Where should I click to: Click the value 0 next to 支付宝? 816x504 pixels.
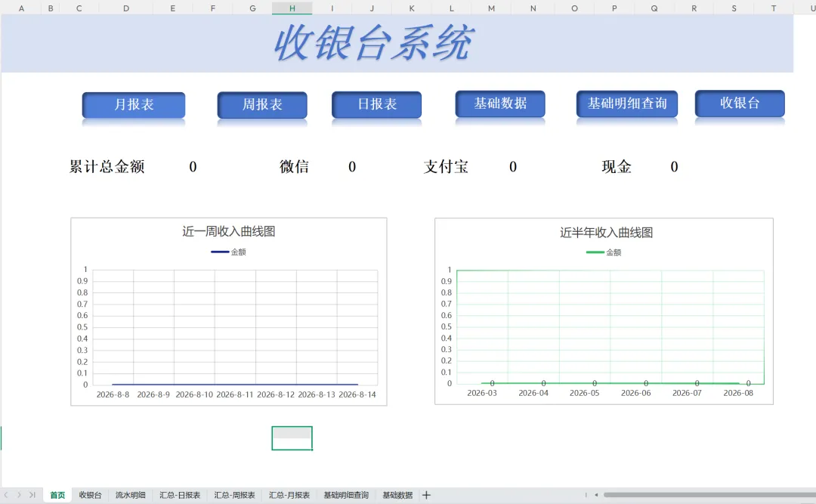pyautogui.click(x=513, y=166)
